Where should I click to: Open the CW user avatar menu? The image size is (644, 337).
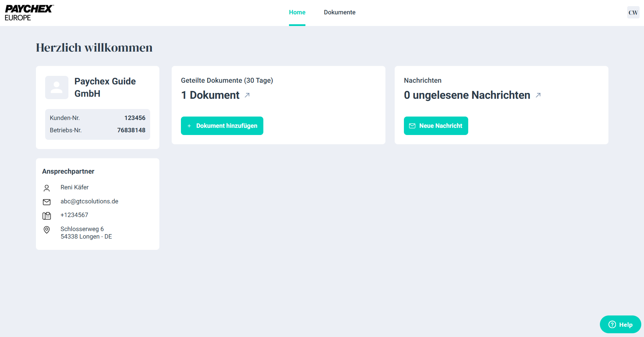(x=633, y=13)
